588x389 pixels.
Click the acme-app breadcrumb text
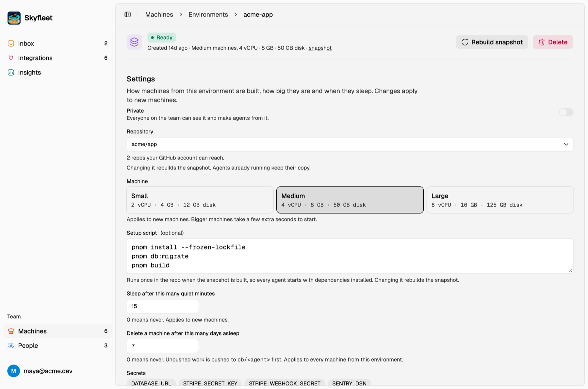pyautogui.click(x=258, y=15)
